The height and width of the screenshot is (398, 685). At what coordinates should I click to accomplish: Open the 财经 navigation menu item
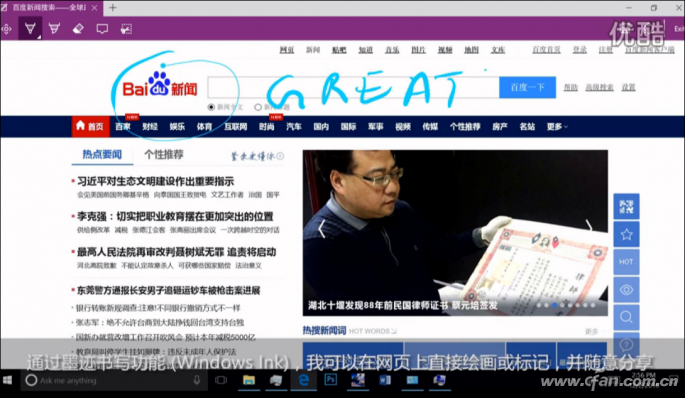point(150,127)
